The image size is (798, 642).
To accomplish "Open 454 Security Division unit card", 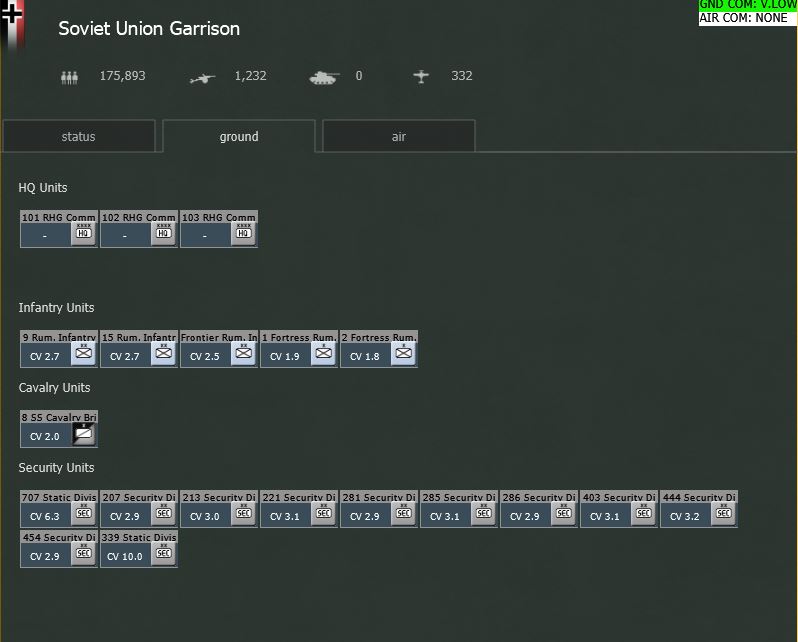I will pos(59,549).
